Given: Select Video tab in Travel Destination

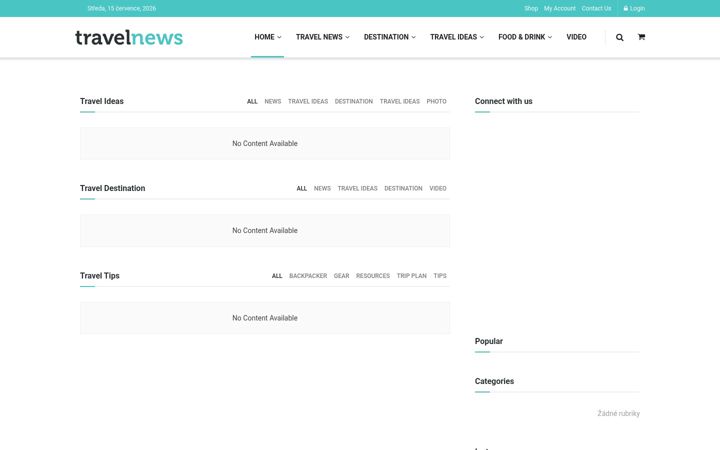Looking at the screenshot, I should (438, 189).
